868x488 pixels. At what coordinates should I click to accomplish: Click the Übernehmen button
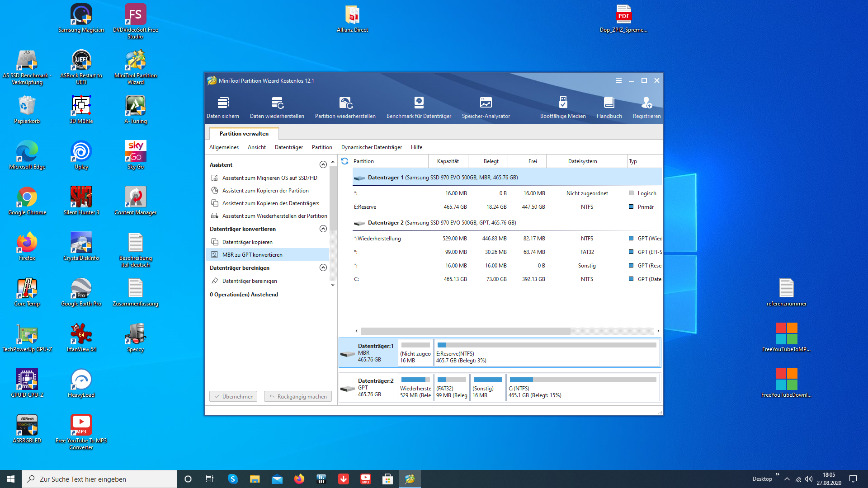(x=233, y=397)
